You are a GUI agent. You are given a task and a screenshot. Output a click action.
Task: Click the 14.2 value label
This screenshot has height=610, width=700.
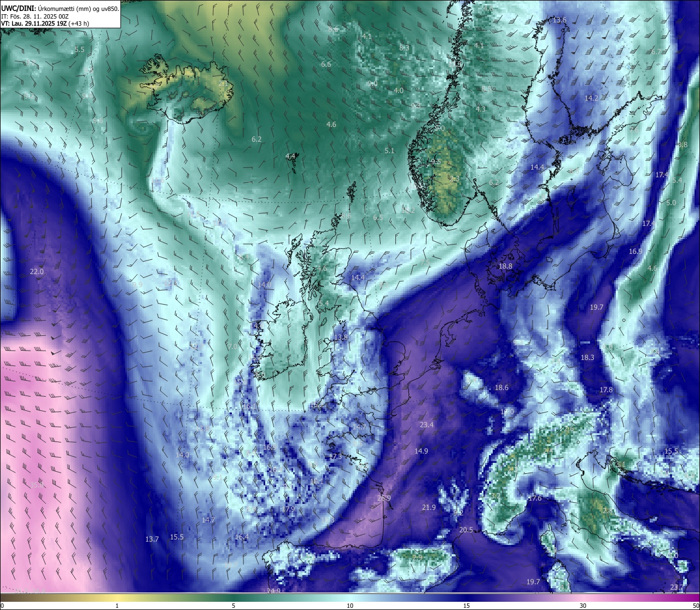pyautogui.click(x=591, y=98)
